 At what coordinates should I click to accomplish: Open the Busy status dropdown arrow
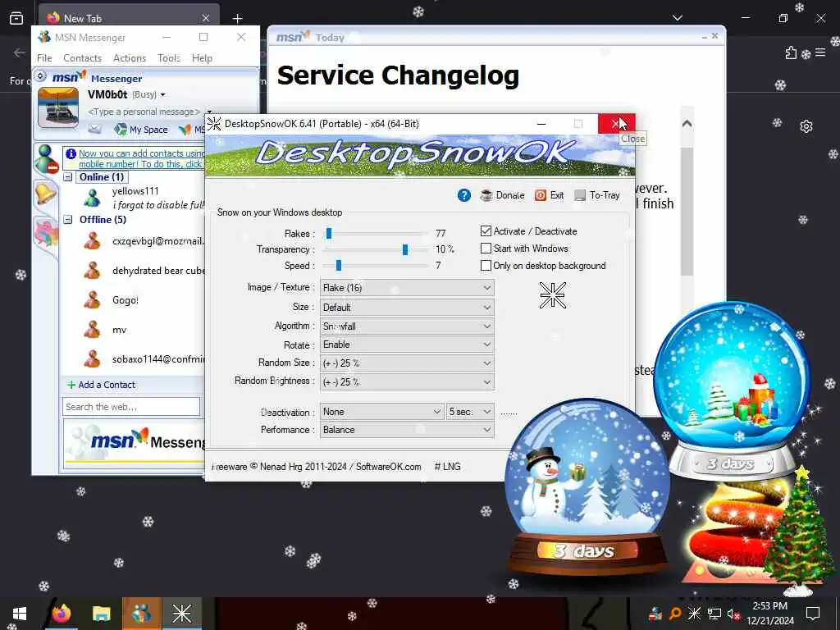(162, 95)
